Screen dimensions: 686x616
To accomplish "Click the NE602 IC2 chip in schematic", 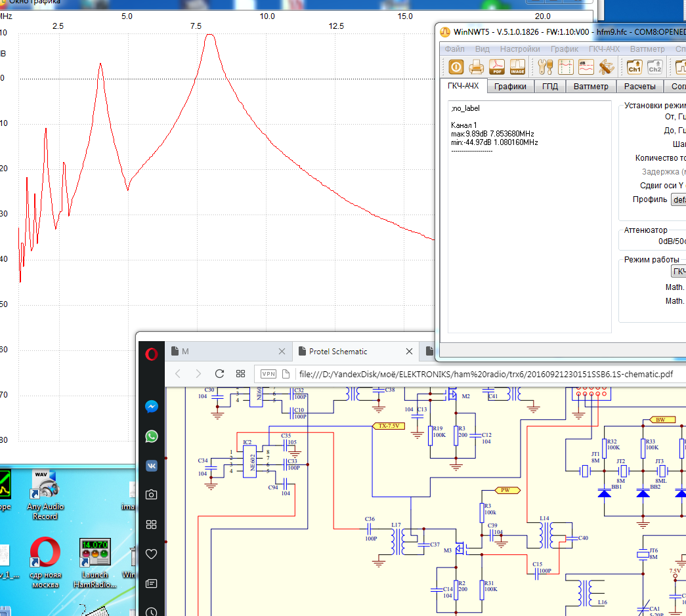I will [x=250, y=462].
